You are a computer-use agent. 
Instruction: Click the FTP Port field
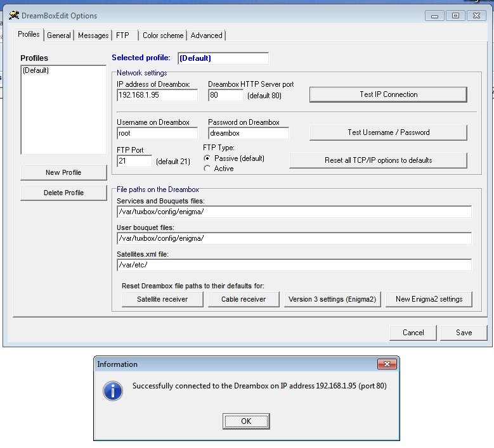pyautogui.click(x=134, y=161)
